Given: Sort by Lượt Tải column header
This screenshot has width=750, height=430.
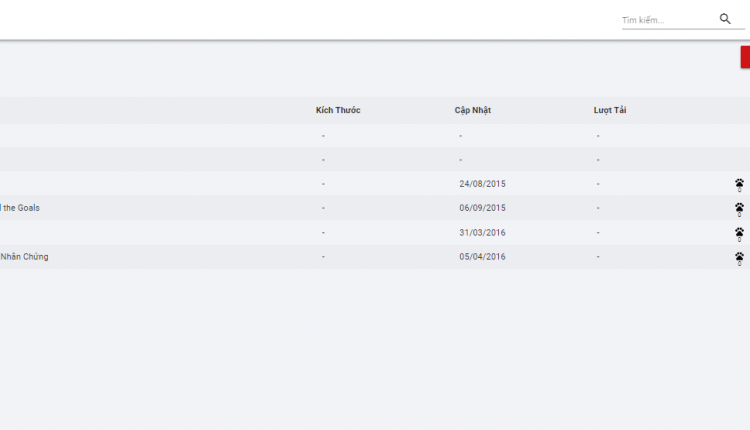Looking at the screenshot, I should 610,110.
